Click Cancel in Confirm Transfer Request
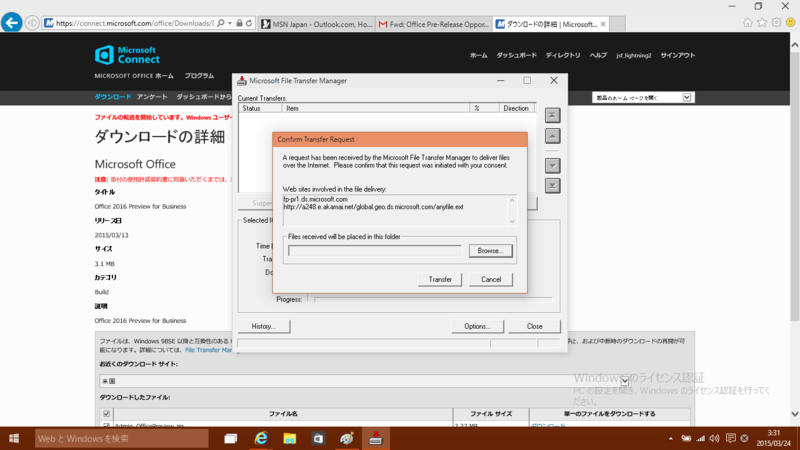The width and height of the screenshot is (800, 450). point(491,279)
